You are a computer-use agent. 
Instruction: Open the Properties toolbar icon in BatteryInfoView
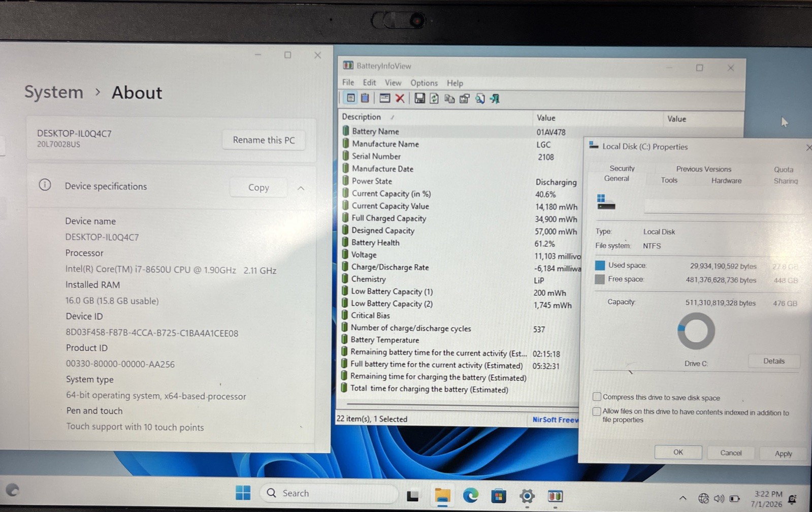click(464, 99)
